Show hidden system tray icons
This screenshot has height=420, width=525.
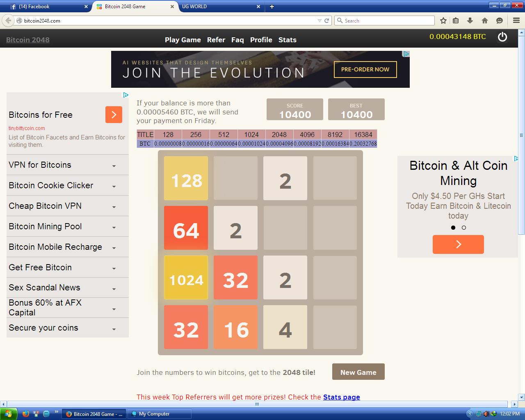point(470,414)
